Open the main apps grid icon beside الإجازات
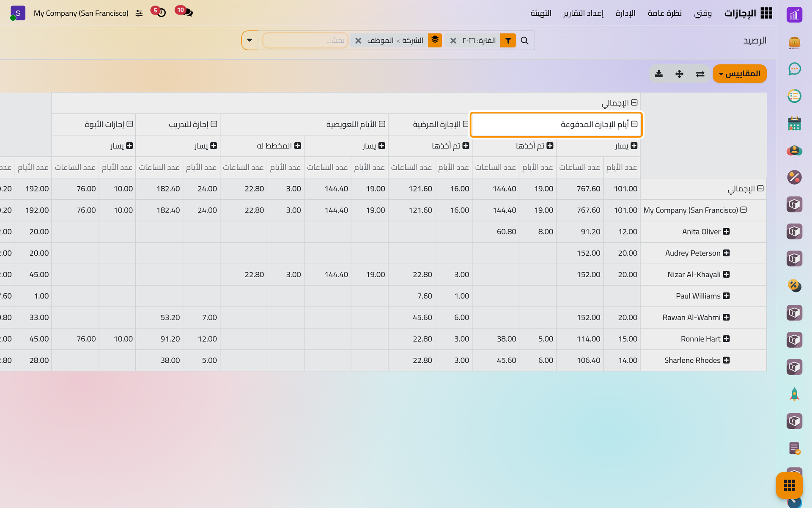 click(x=766, y=13)
